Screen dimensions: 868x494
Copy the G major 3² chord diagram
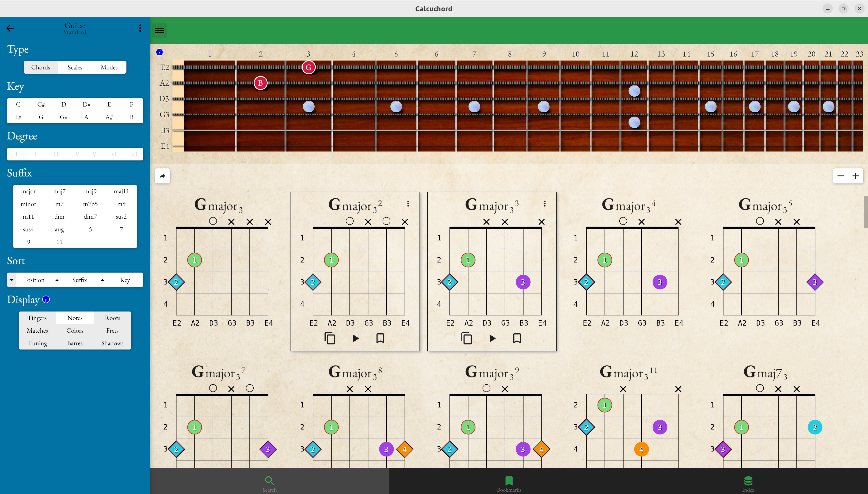(330, 338)
